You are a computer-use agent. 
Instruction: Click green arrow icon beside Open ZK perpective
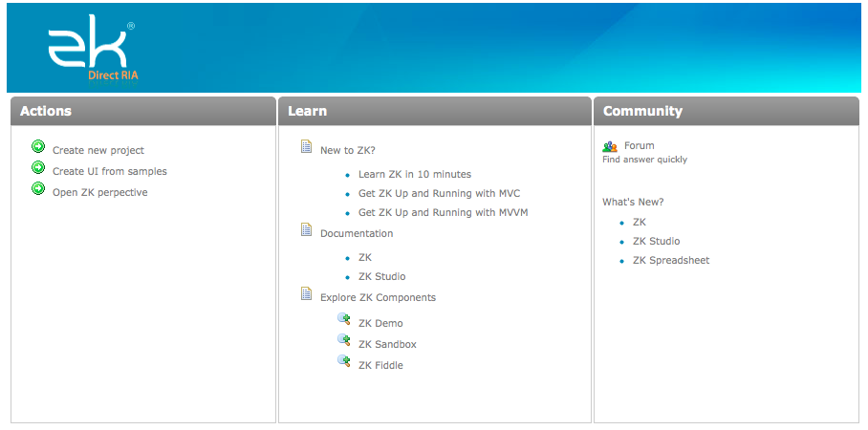[x=38, y=188]
